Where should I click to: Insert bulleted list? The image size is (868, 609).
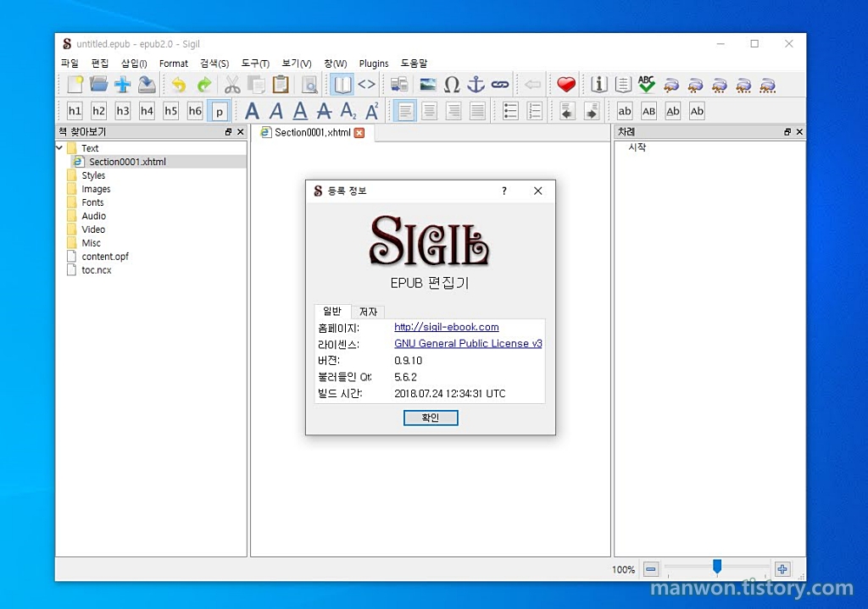click(510, 111)
